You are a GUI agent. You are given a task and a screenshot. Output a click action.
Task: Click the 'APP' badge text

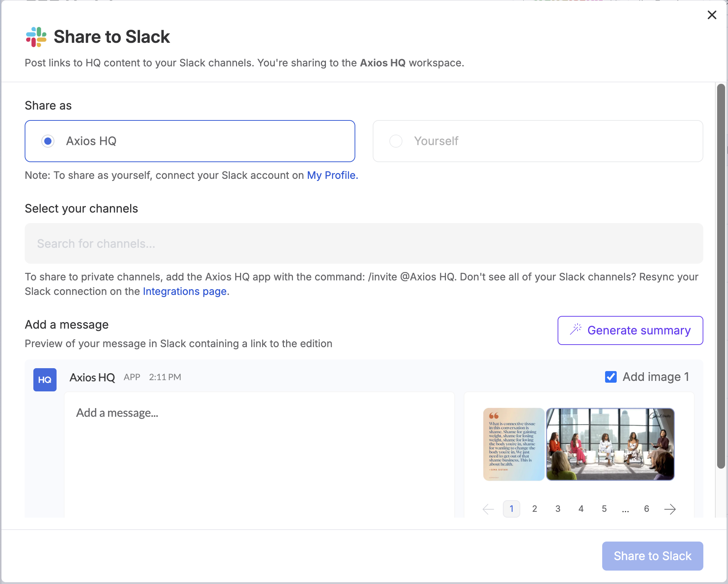pos(132,377)
